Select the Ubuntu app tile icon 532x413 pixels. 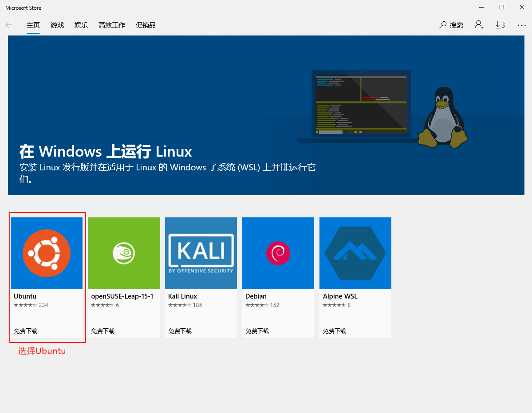(47, 253)
